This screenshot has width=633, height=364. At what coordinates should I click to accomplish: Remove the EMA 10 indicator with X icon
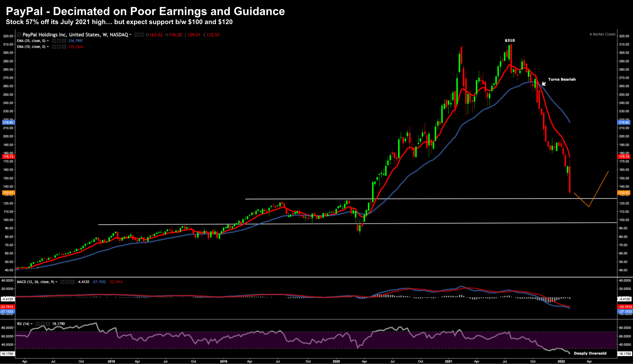point(64,47)
